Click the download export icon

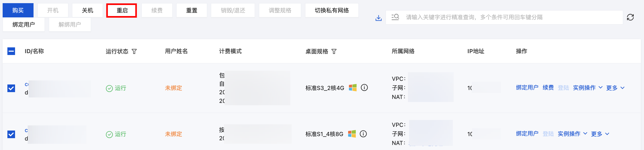tap(378, 18)
